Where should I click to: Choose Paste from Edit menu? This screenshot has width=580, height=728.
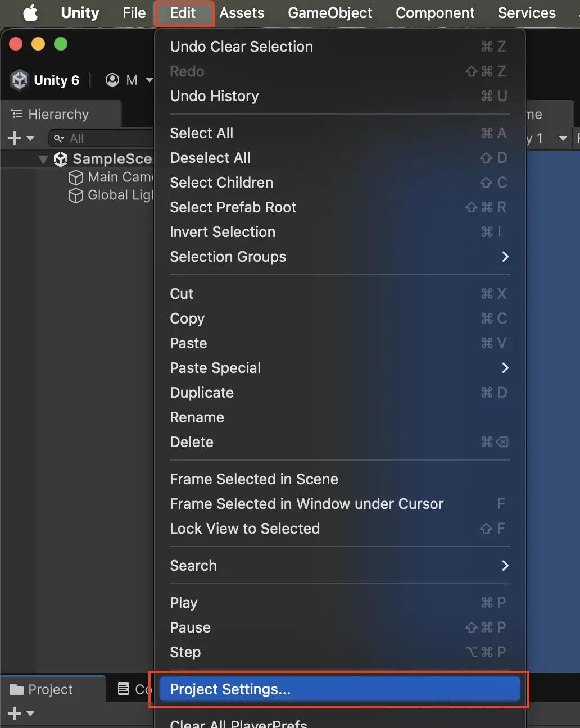coord(339,343)
